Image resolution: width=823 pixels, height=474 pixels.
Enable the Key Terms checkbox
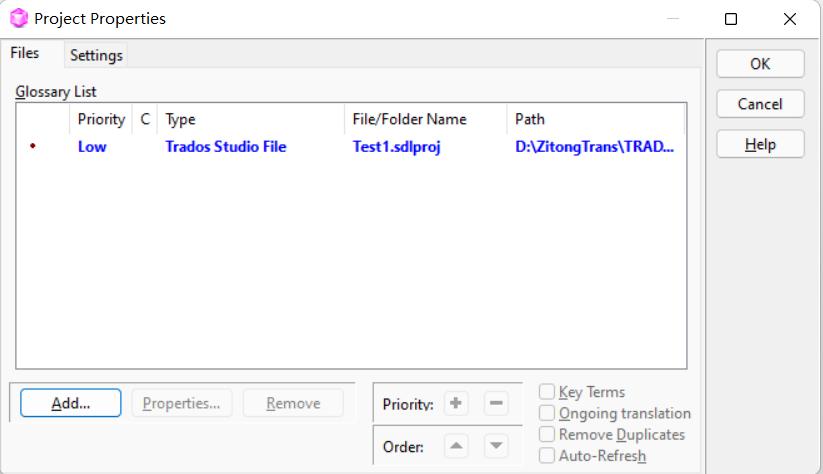coord(547,392)
